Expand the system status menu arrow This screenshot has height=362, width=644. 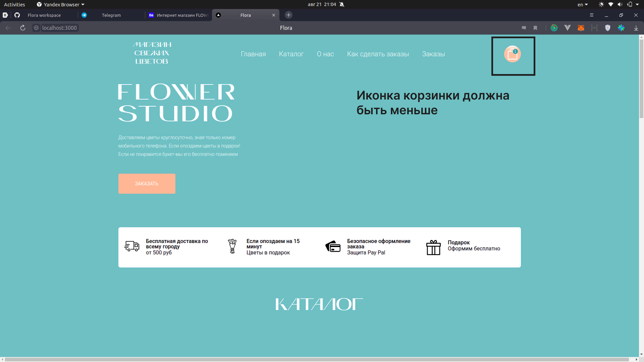(637, 5)
